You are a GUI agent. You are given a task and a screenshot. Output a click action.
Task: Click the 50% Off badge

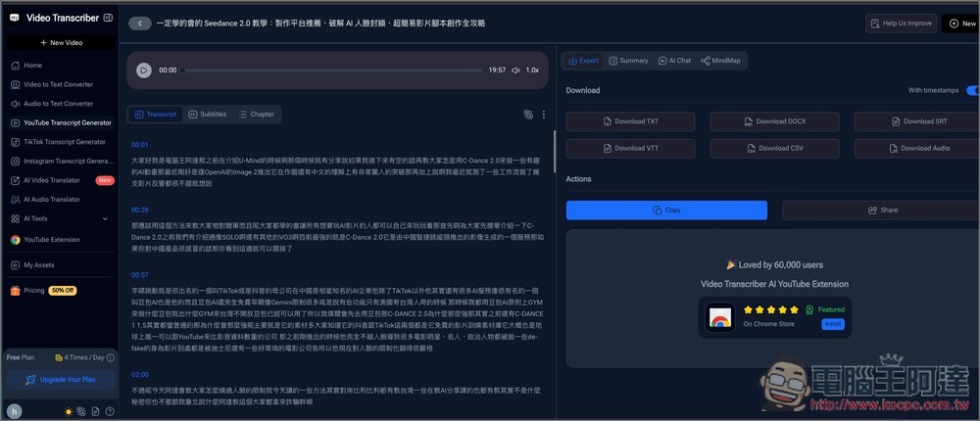[x=63, y=291]
